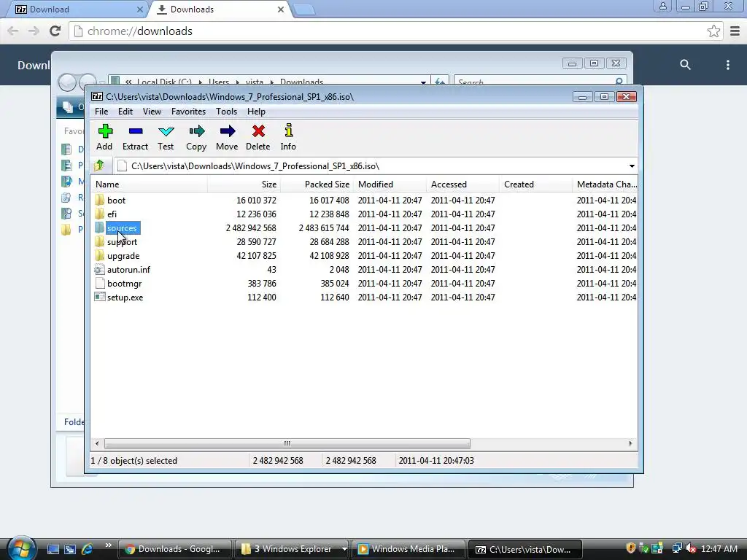
Task: Click the Extract toolbar icon
Action: 135,131
